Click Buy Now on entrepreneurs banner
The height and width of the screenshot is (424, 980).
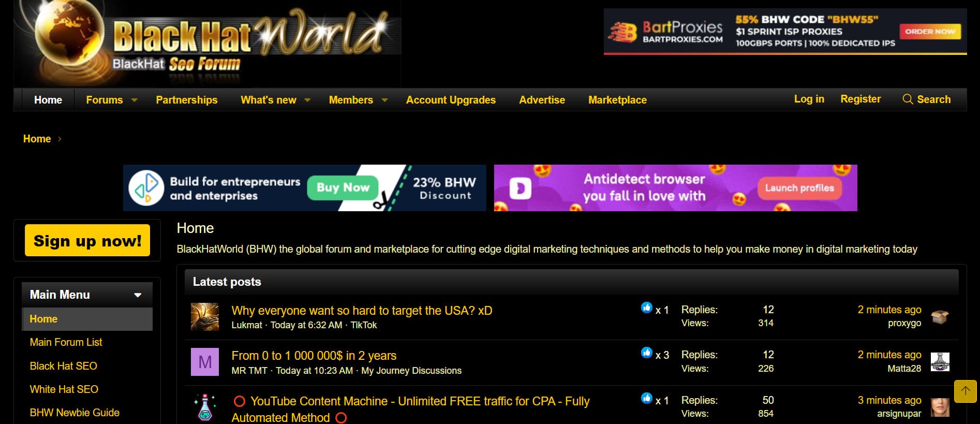(343, 187)
